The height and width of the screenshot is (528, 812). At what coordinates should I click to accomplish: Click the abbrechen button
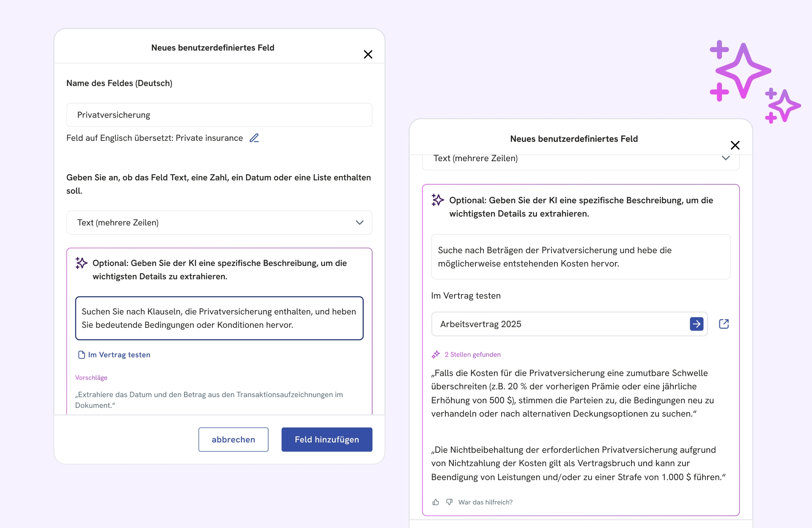coord(233,440)
